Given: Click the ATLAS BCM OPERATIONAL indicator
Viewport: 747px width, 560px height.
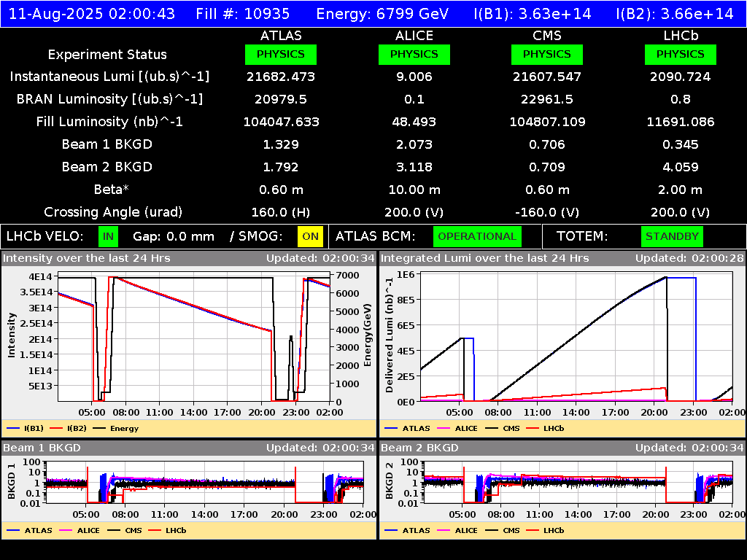Looking at the screenshot, I should click(477, 237).
